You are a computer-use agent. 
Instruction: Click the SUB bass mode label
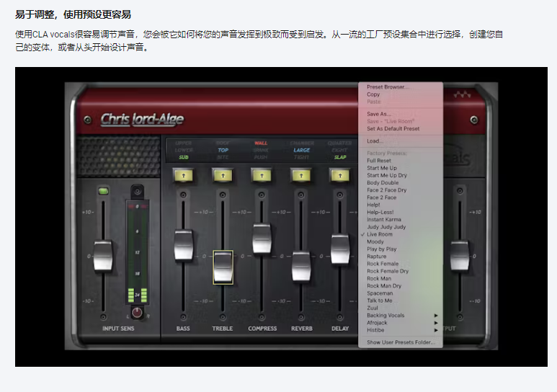click(184, 157)
